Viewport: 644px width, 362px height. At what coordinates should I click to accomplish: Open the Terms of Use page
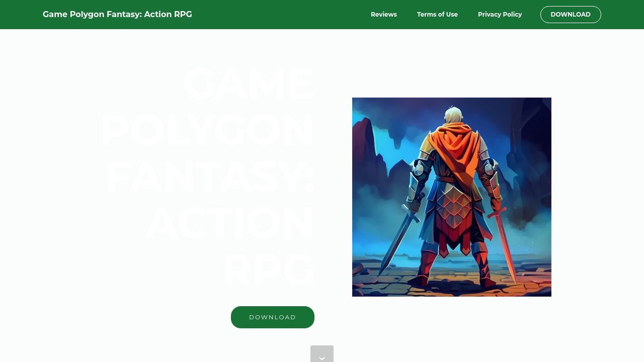(x=437, y=15)
